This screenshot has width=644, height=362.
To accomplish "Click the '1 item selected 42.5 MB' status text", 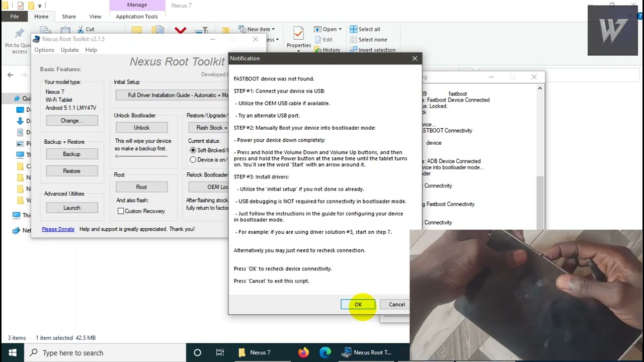I will (65, 338).
